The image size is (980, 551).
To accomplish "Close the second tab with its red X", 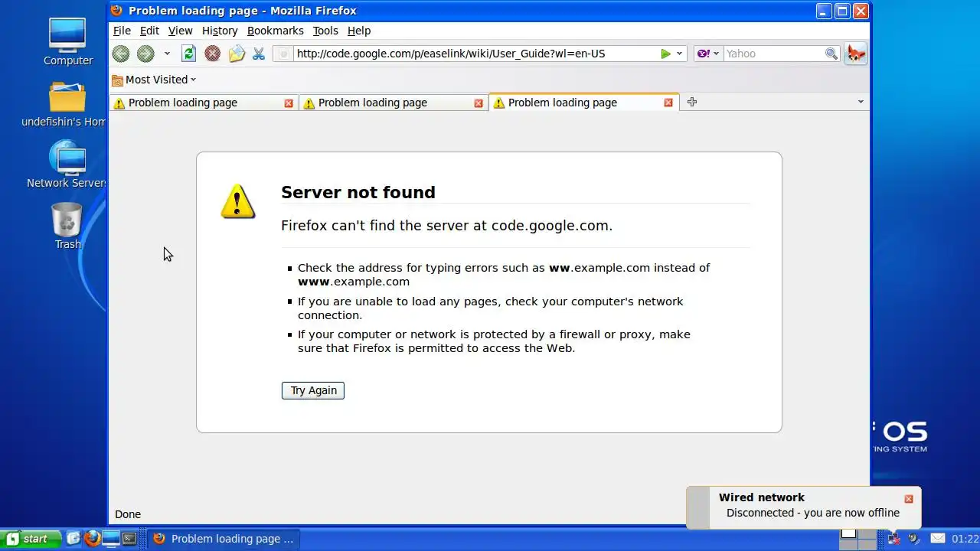I will (x=479, y=103).
